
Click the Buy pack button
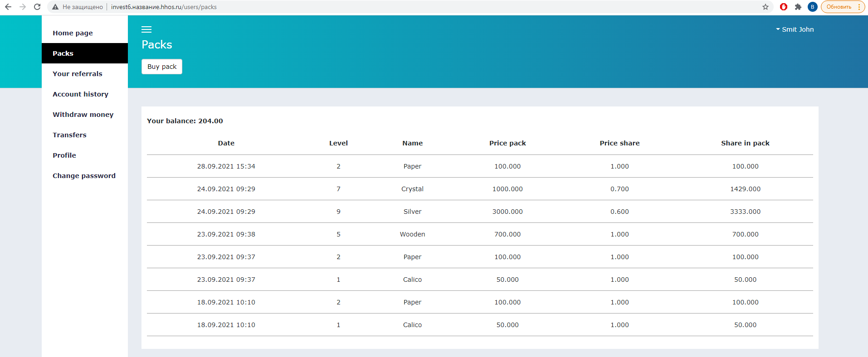[162, 67]
